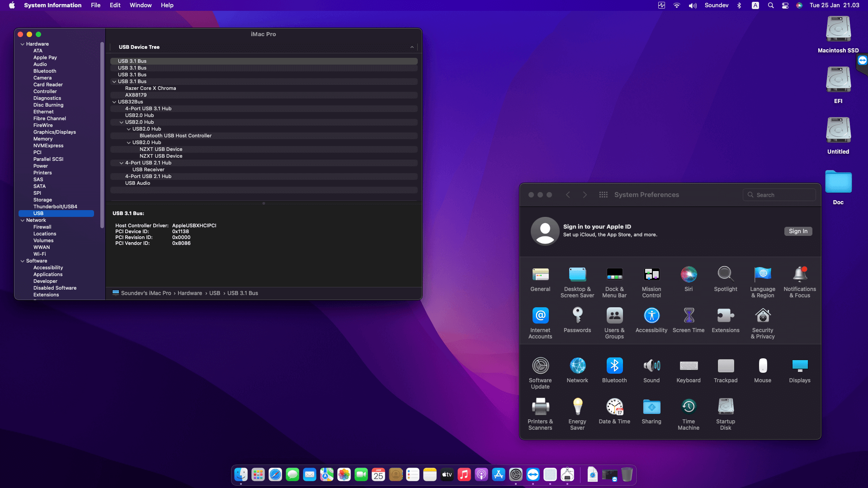Click the Sign In button
The image size is (868, 488).
(798, 231)
